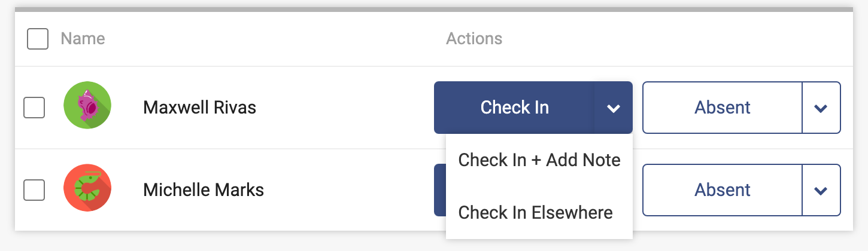Mark Michelle Marks as Absent
Image resolution: width=868 pixels, height=251 pixels.
722,190
